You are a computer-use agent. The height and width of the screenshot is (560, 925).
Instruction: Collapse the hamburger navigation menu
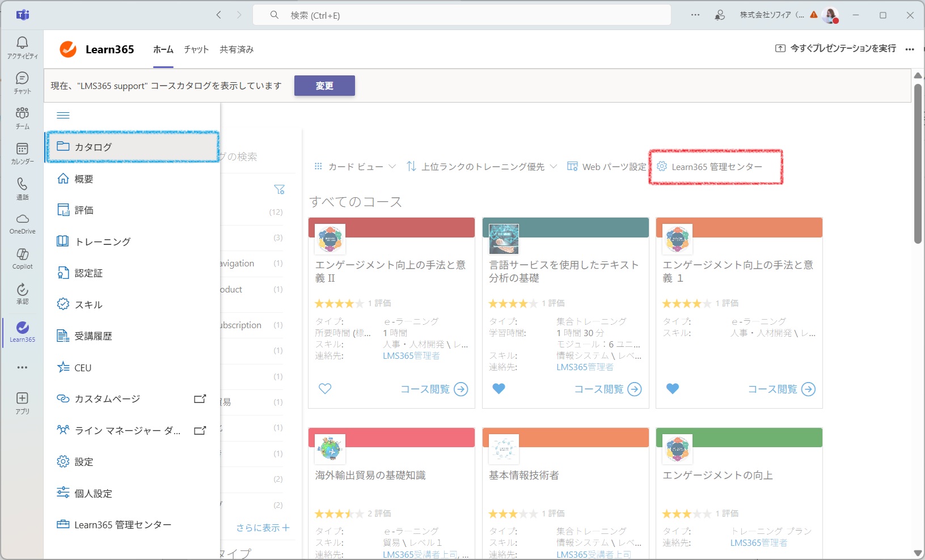pos(64,116)
